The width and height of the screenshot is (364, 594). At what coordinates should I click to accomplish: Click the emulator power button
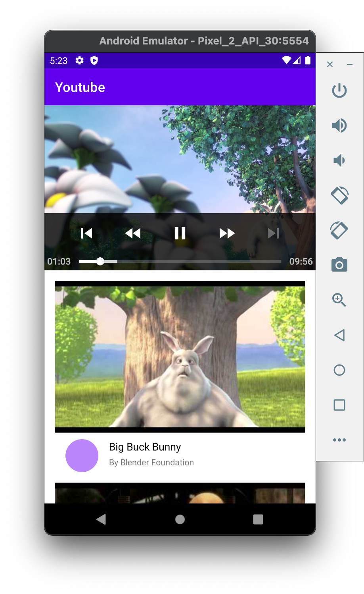click(x=339, y=91)
